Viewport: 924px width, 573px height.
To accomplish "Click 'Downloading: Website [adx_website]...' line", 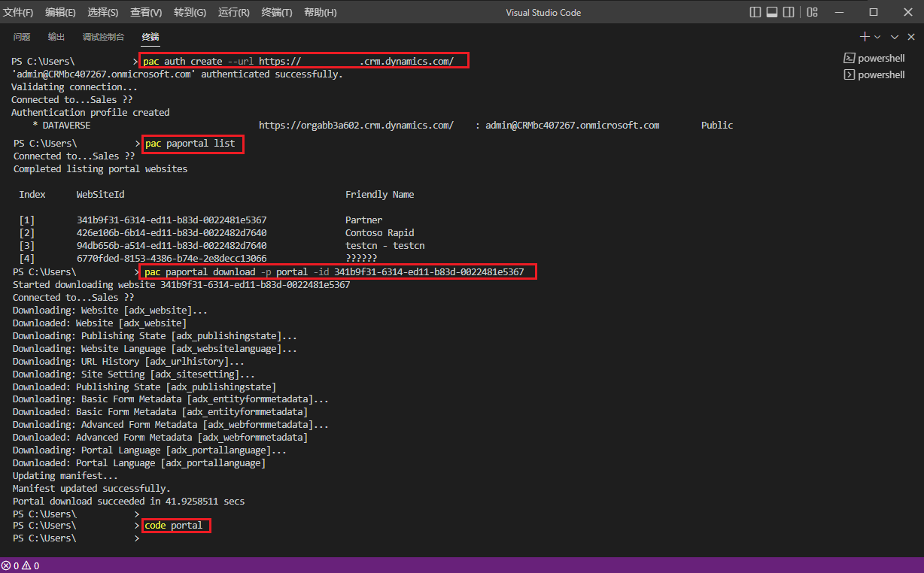I will [110, 310].
